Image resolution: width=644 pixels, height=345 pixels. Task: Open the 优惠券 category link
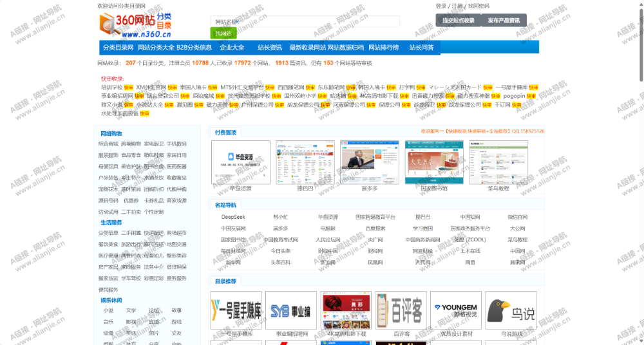[131, 201]
